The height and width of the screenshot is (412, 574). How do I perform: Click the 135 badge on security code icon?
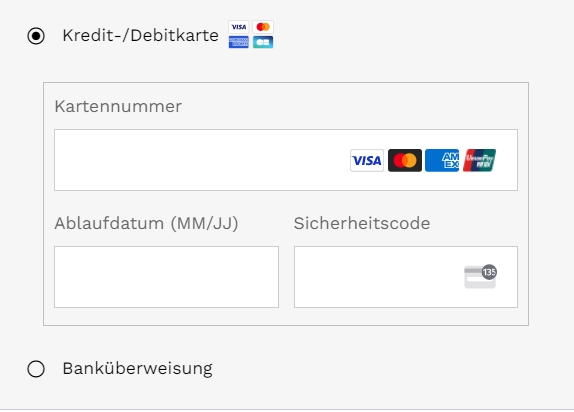coord(489,272)
